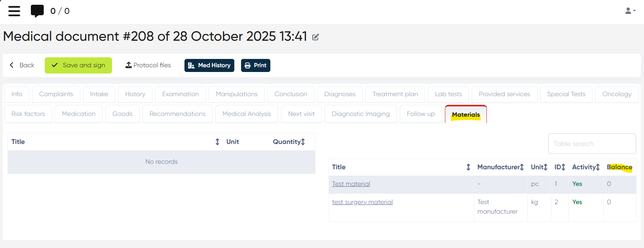Focus the Table search field

[x=592, y=144]
